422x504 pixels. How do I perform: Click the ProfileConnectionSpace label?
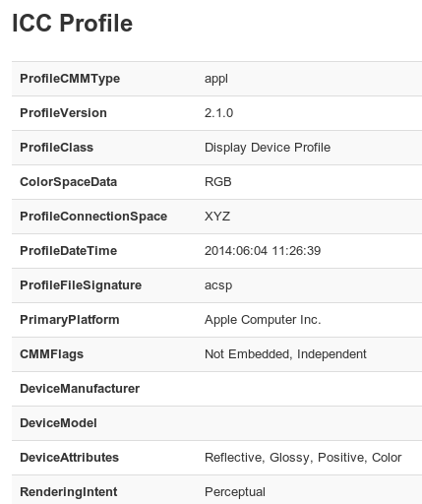pos(93,217)
